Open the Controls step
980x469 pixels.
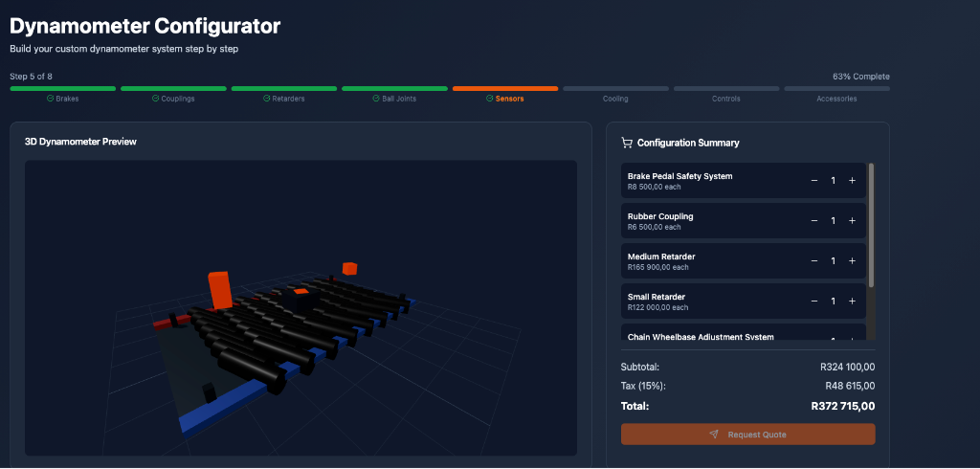coord(726,99)
